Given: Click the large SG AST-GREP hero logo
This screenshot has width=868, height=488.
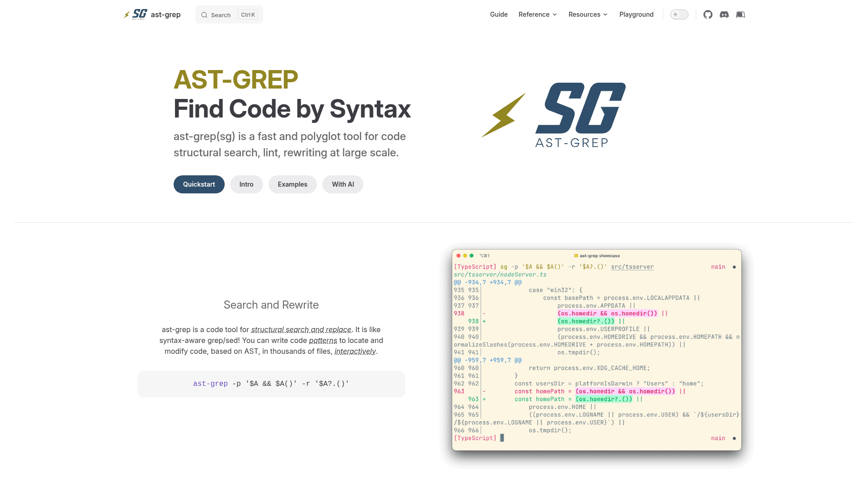Looking at the screenshot, I should coord(554,115).
